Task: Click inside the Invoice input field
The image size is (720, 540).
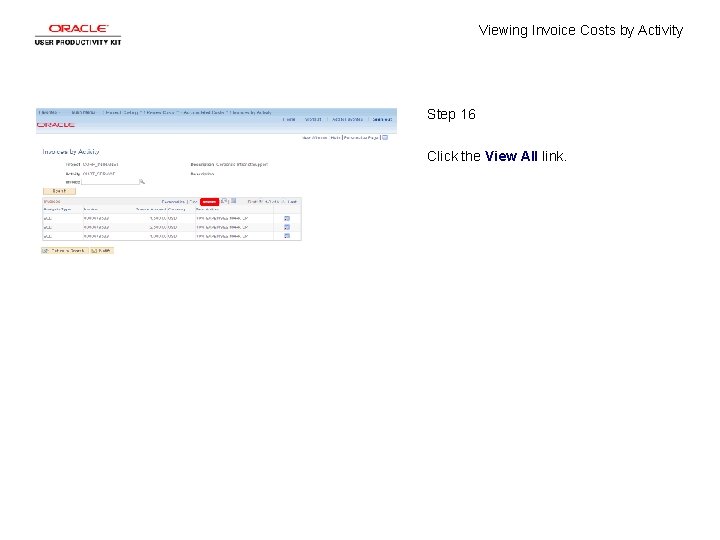Action: [x=110, y=182]
